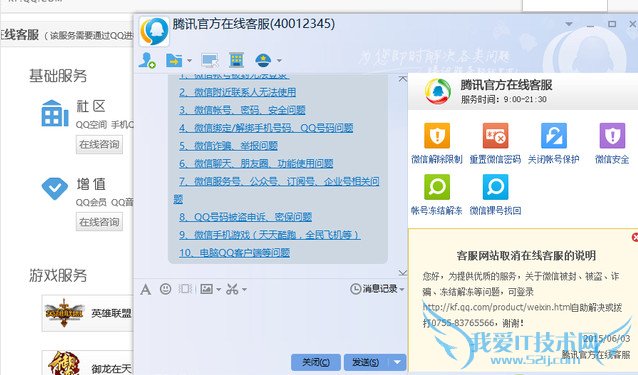Viewport: 638px width, 375px height.
Task: Open link 10、电脑QQ客户端等问题
Action: coord(234,253)
